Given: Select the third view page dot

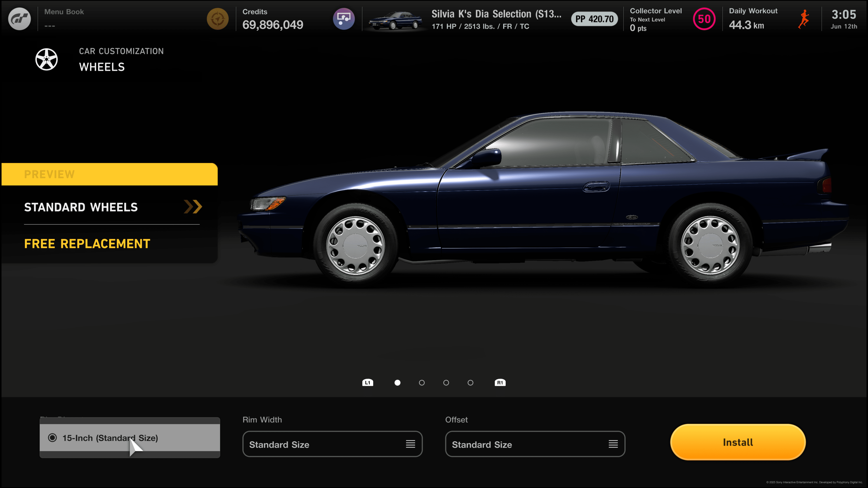Looking at the screenshot, I should coord(446,382).
